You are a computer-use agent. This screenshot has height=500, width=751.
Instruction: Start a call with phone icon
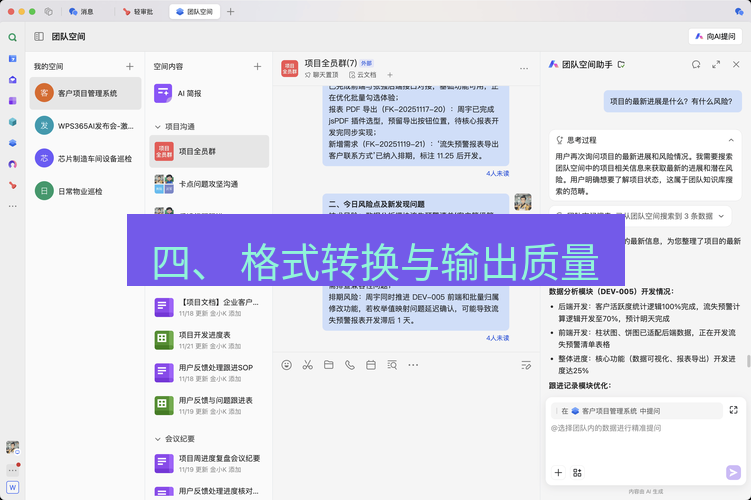click(350, 365)
